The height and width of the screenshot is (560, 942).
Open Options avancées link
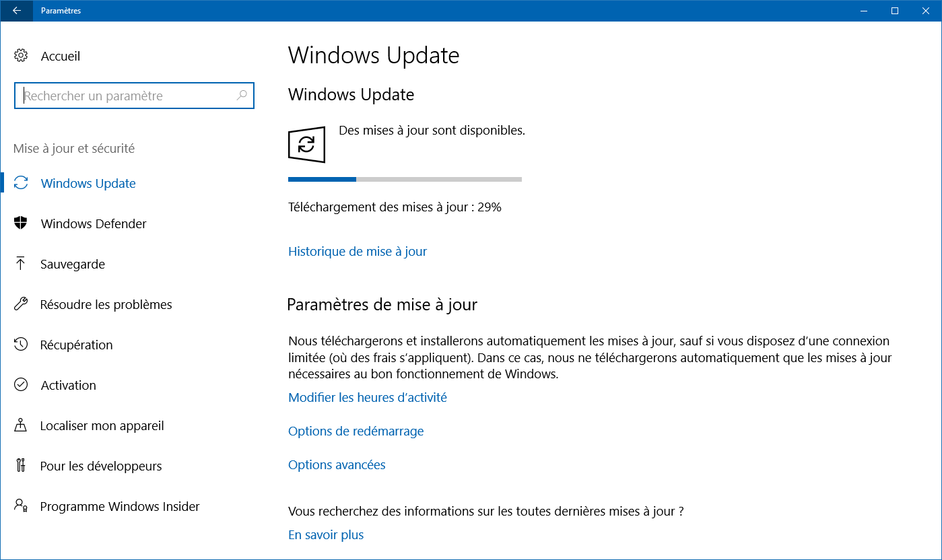pos(337,464)
